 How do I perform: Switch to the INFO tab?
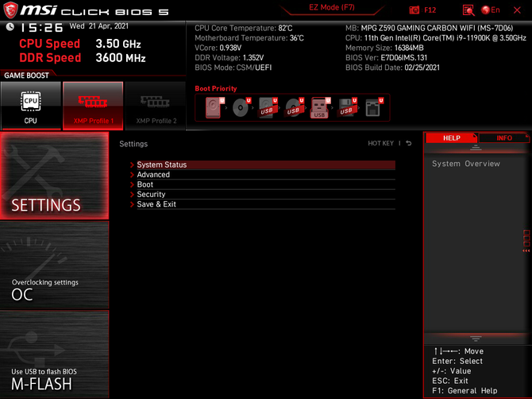coord(504,138)
